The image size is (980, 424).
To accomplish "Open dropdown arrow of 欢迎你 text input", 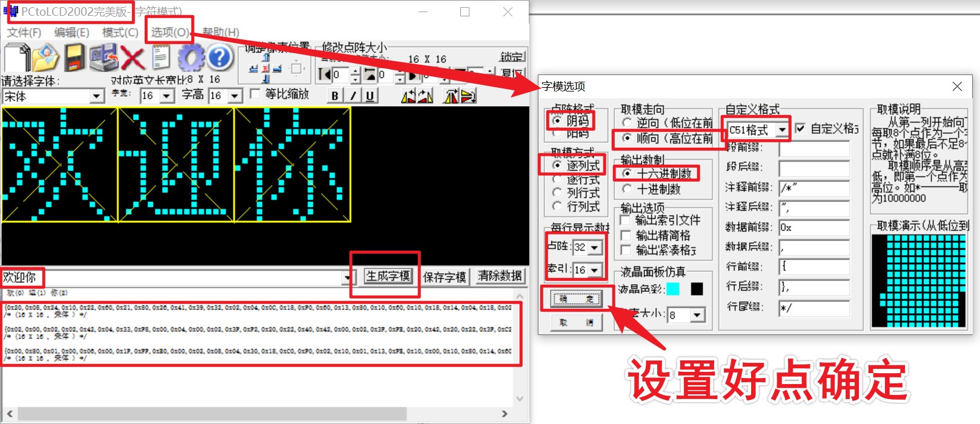I will click(x=348, y=278).
